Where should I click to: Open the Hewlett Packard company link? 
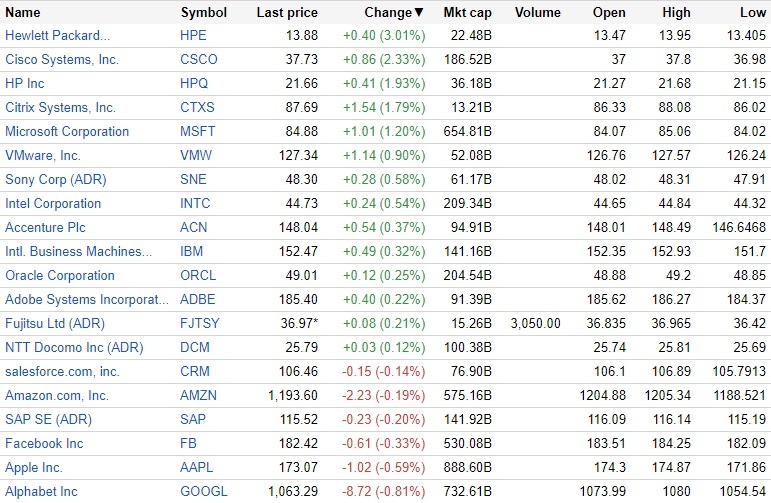click(x=58, y=36)
